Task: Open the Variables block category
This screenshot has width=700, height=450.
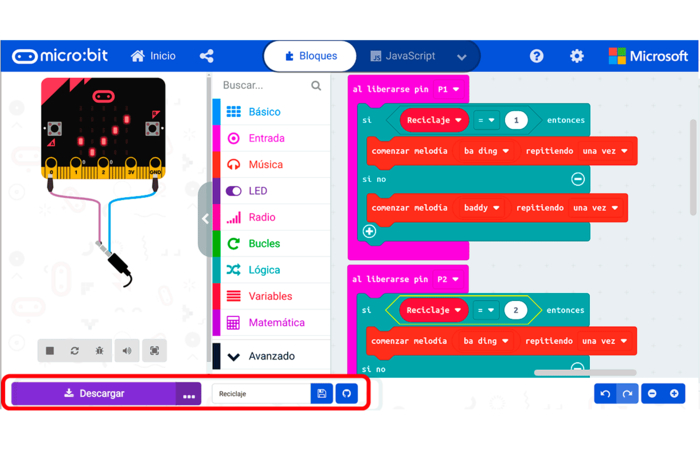Action: coord(271,296)
